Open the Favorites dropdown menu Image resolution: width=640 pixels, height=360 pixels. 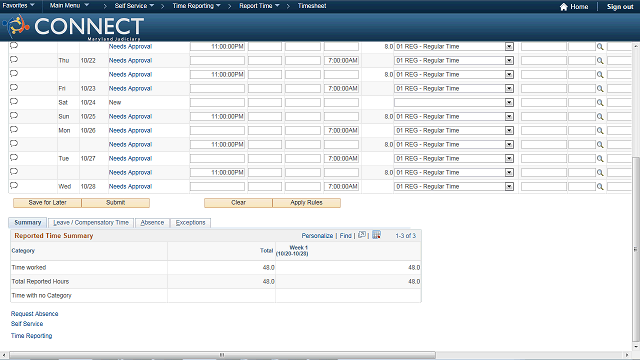(x=18, y=6)
